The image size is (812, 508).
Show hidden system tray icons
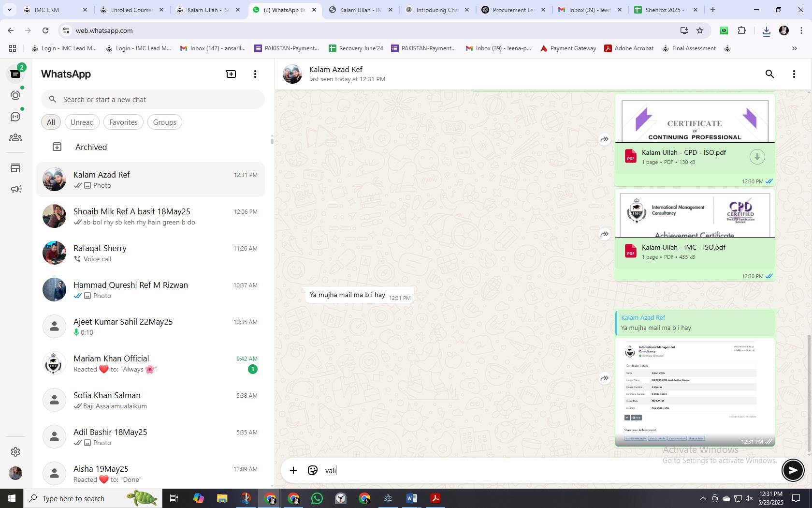click(703, 498)
